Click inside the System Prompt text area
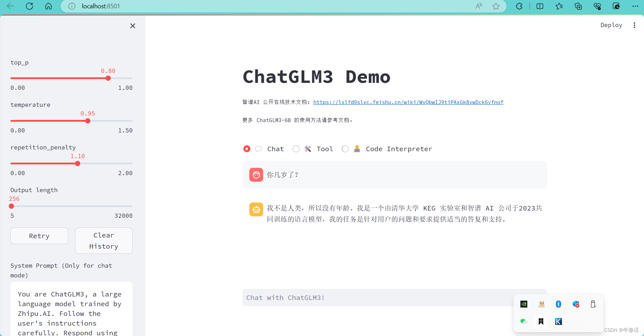Viewport: 644px width, 336px height. tap(71, 309)
